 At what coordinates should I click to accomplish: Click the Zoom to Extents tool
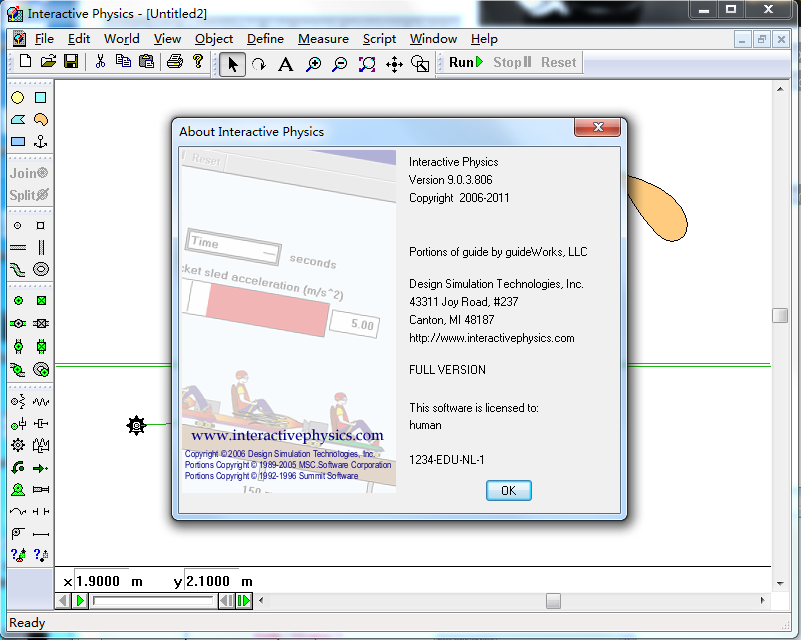coord(366,64)
